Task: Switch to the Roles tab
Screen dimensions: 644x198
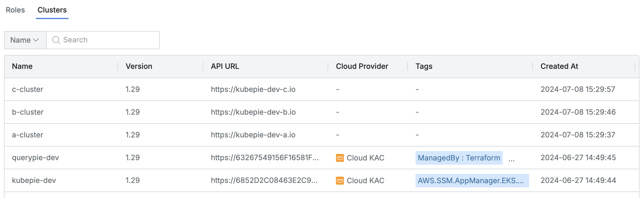Action: point(15,10)
